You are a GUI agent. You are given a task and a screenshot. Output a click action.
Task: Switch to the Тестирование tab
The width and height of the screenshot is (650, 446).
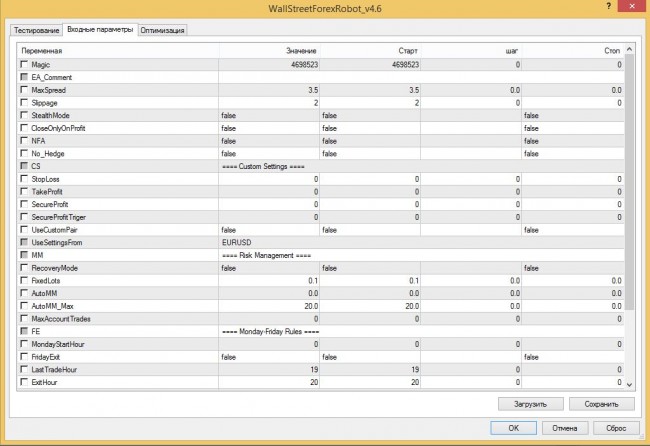click(x=36, y=30)
